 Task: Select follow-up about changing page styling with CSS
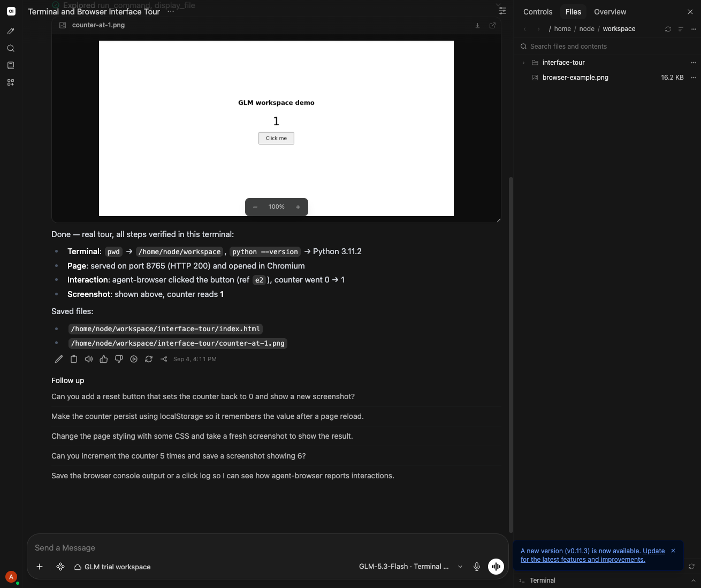point(276,436)
